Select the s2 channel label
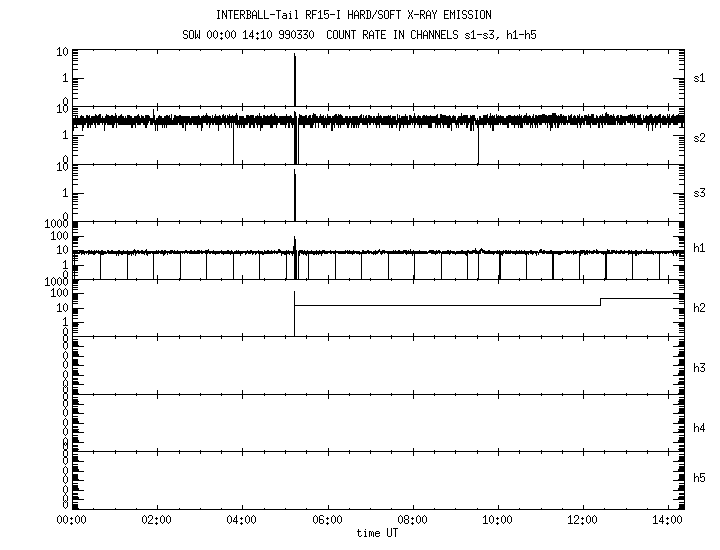The image size is (720, 550). point(700,137)
